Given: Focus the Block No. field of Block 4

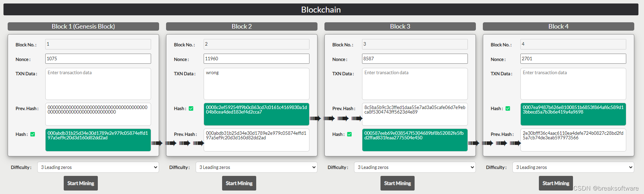Looking at the screenshot, I should click(x=573, y=44).
